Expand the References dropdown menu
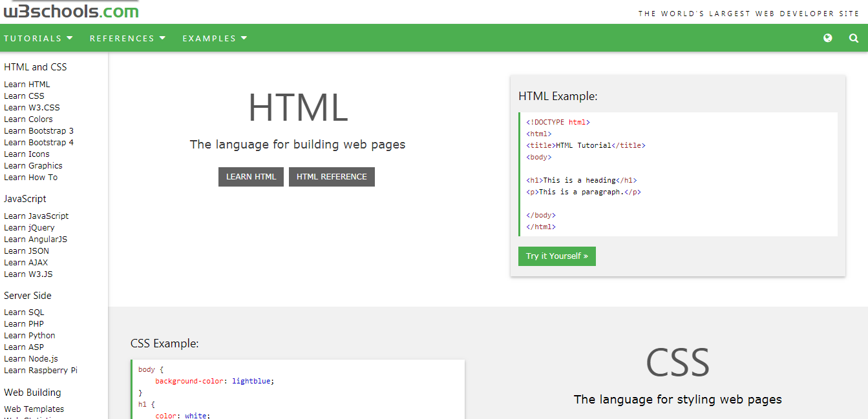The height and width of the screenshot is (419, 868). (127, 38)
